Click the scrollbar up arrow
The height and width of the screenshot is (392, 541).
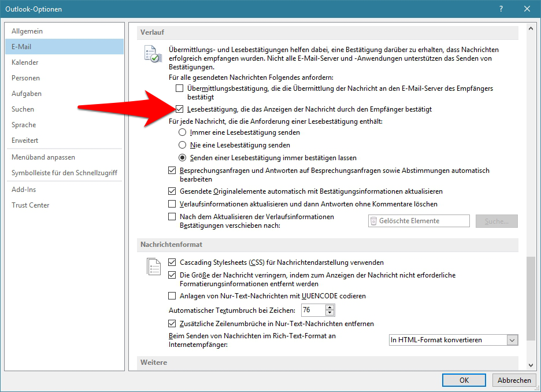(531, 28)
